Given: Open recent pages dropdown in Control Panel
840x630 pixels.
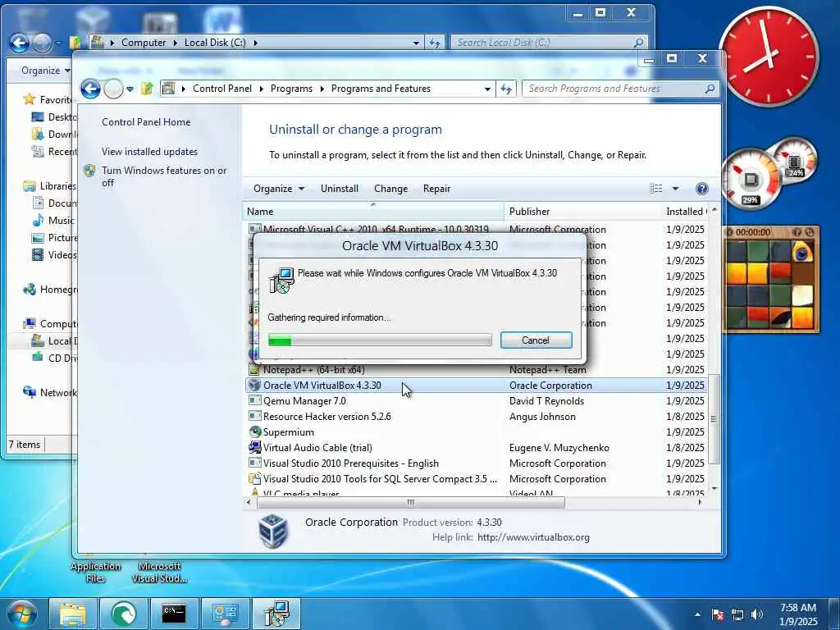Looking at the screenshot, I should [130, 89].
